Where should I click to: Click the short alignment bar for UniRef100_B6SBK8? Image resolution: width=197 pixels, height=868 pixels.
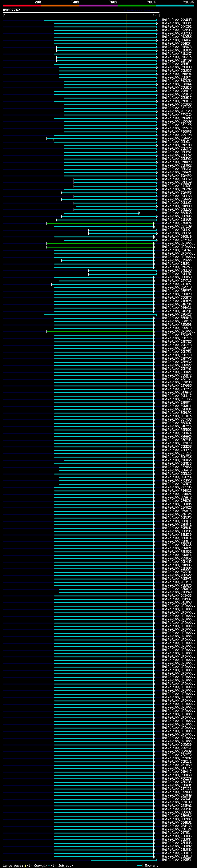coord(102,213)
